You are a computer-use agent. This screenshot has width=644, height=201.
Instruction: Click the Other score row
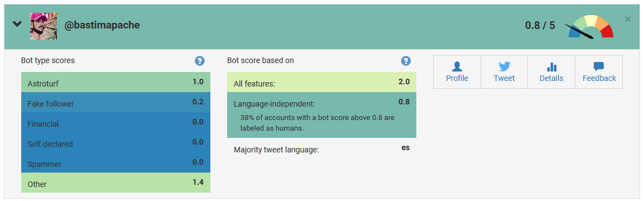(116, 183)
